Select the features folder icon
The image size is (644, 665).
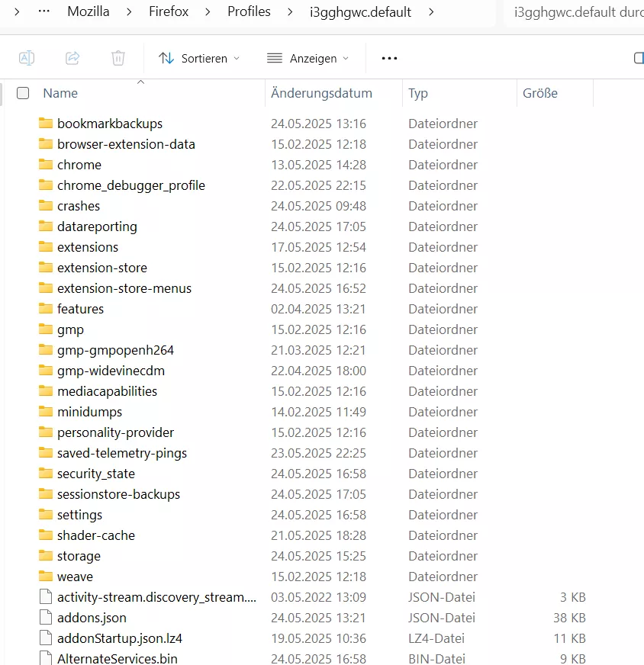click(x=45, y=308)
